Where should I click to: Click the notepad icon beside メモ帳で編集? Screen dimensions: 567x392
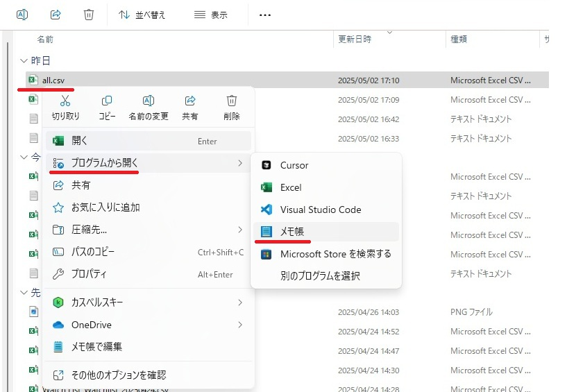pos(58,347)
